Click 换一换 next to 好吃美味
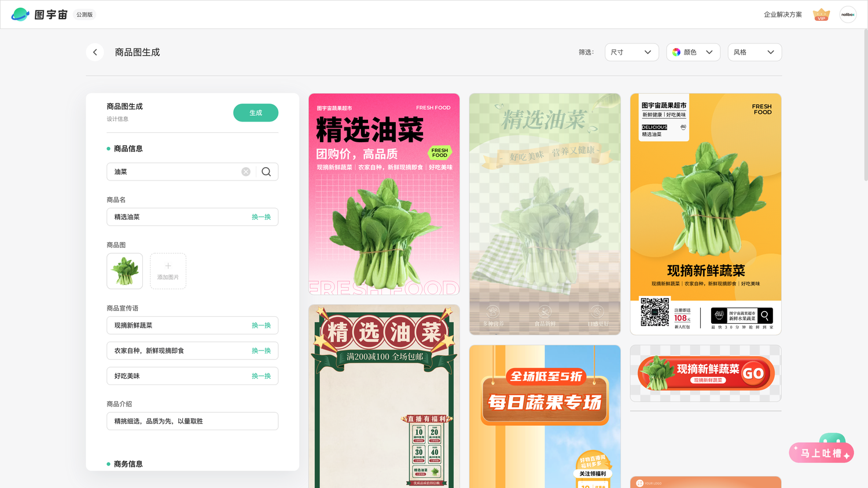The width and height of the screenshot is (868, 488). 261,376
